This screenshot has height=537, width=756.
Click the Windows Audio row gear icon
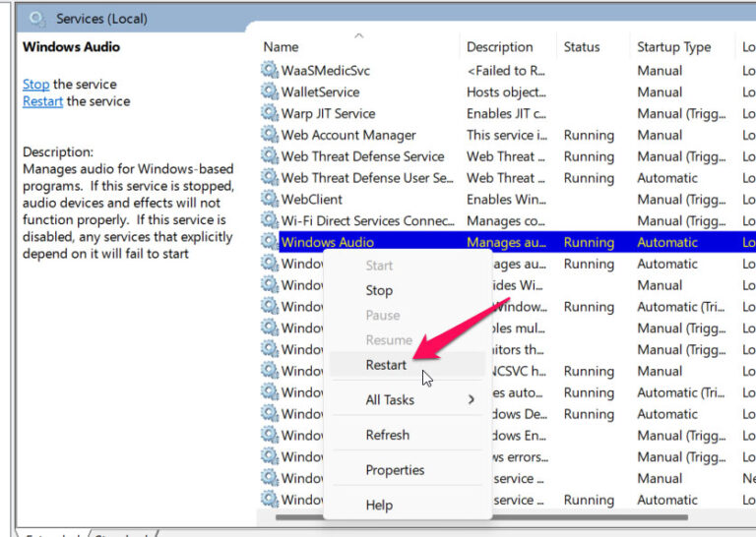[270, 242]
